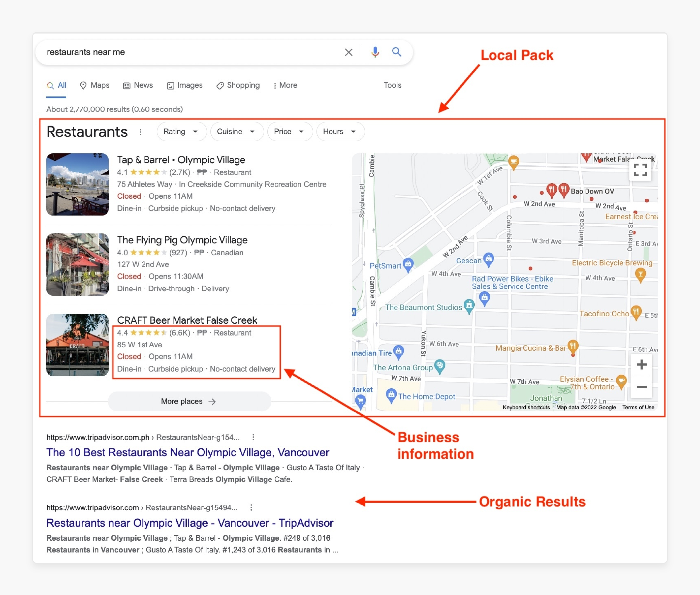This screenshot has height=595, width=700.
Task: Click the Tacofino Ocho restaurant pin
Action: [x=636, y=312]
